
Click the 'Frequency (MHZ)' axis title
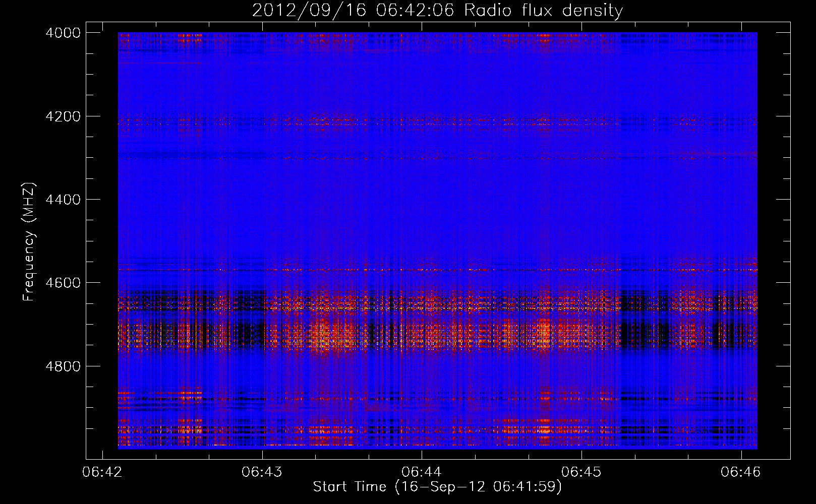click(x=29, y=241)
